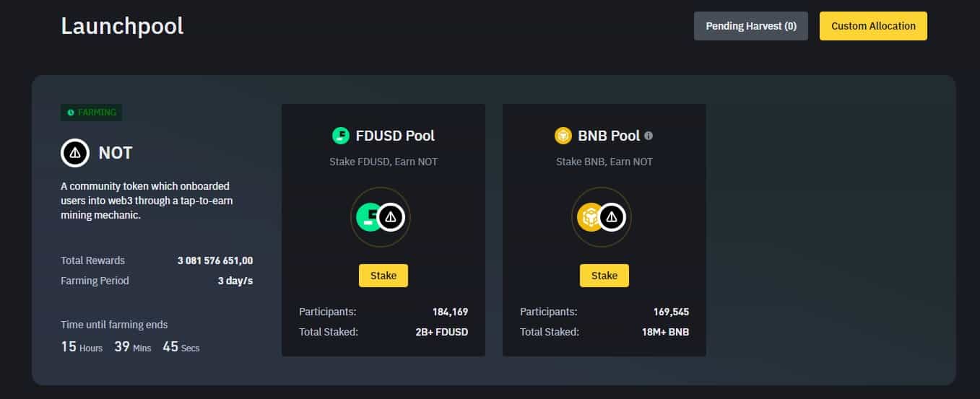This screenshot has width=980, height=399.
Task: Click the green FDUSD coin in the FDUSD pool's paired-token graphic
Action: pyautogui.click(x=369, y=216)
